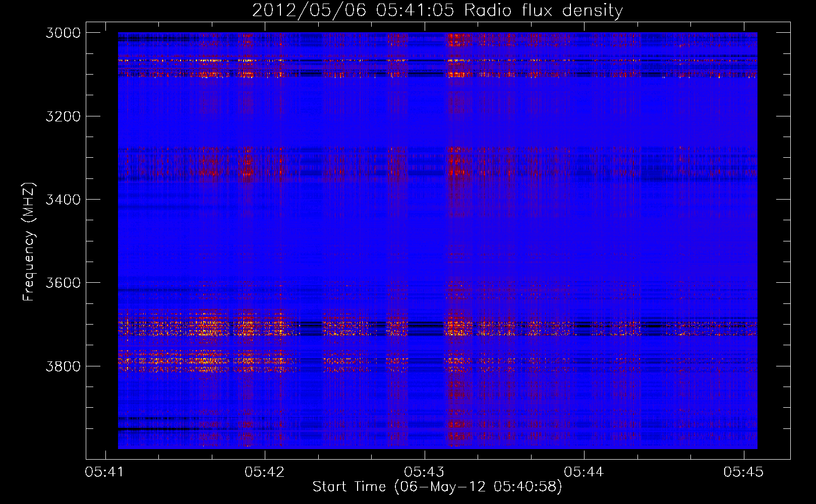This screenshot has height=504, width=816.
Task: Click the 'Start Time (06-May-12 05:40:58)' axis title
Action: tap(437, 487)
